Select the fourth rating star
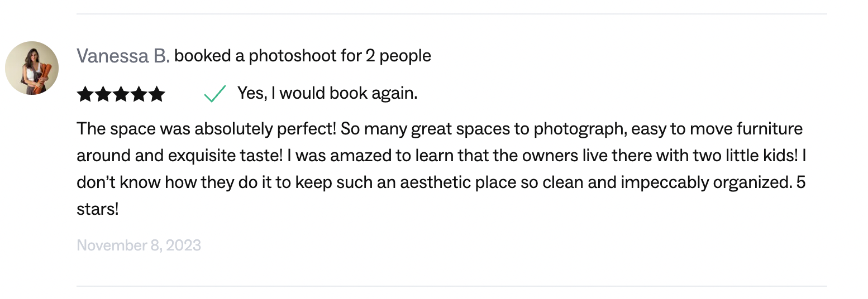This screenshot has height=299, width=868. pos(139,94)
